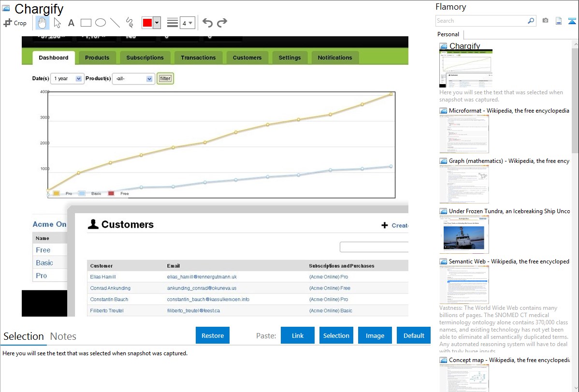The image size is (579, 392).
Task: Click the Under Frozen Tundra snapshot page icon
Action: [443, 211]
